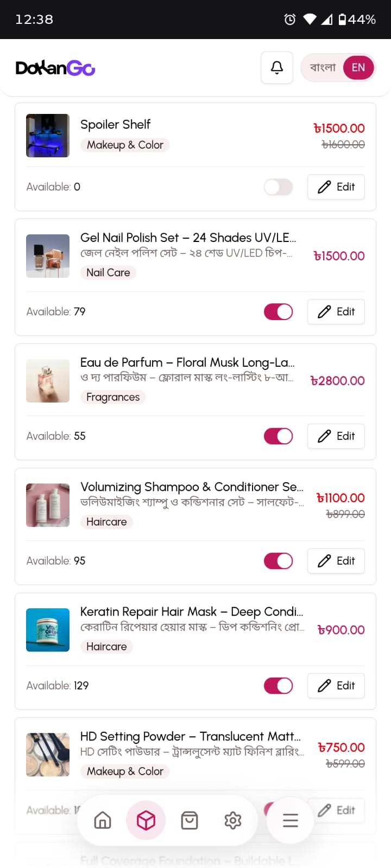Tap the home icon in bottom navigation

103,820
